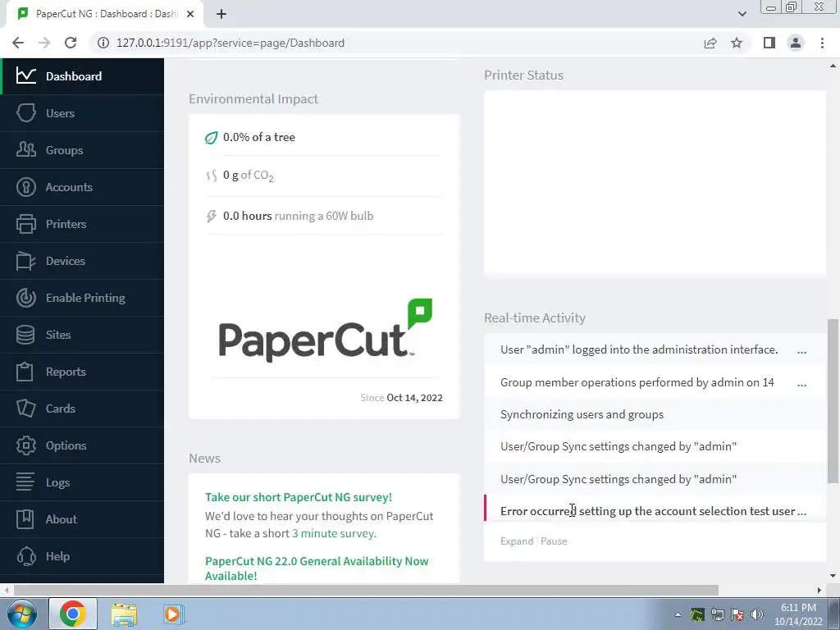The width and height of the screenshot is (840, 630).
Task: Expand details of admin logged in entry
Action: click(801, 352)
